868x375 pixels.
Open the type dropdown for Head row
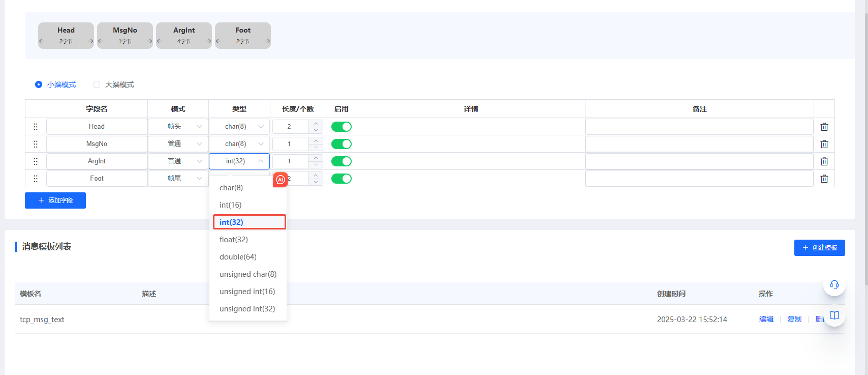click(239, 127)
